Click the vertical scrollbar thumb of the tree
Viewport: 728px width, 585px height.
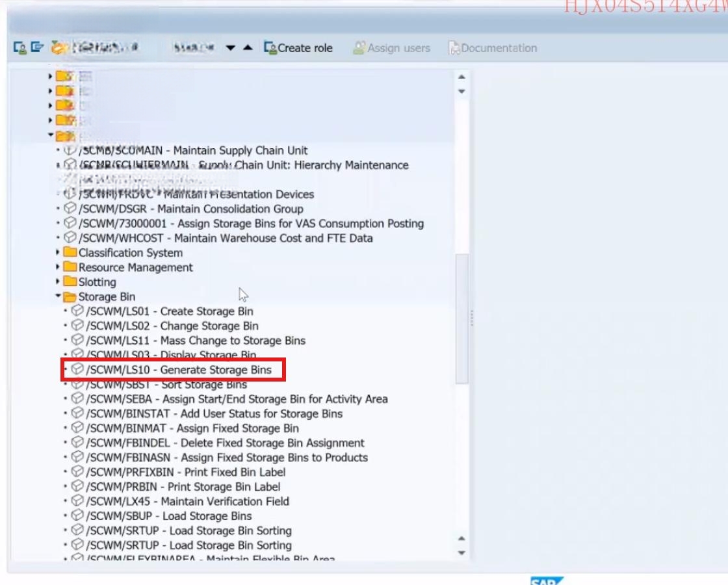click(x=461, y=318)
